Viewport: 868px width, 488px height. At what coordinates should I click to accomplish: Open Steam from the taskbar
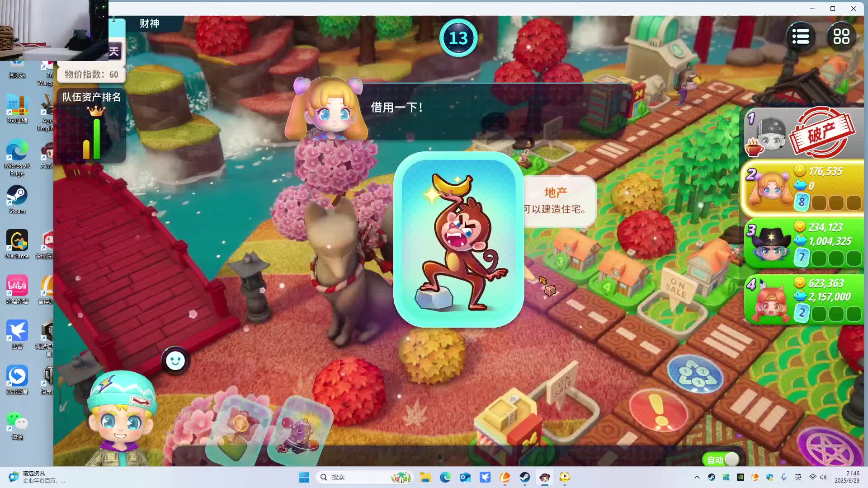(524, 477)
